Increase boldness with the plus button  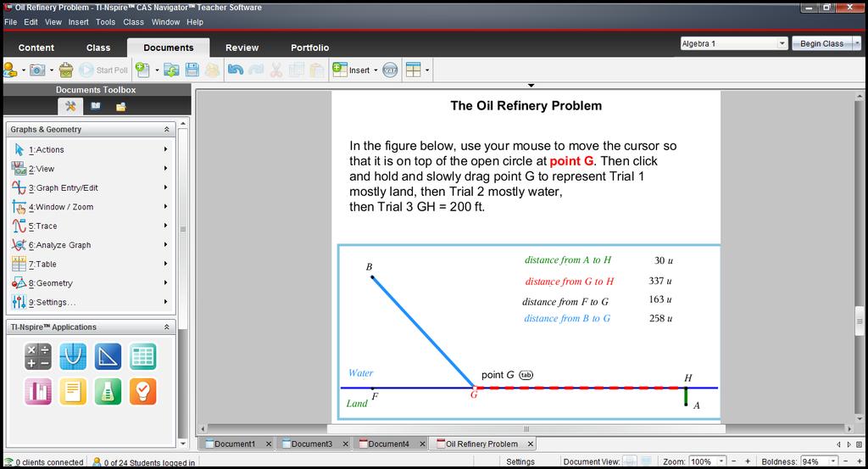(860, 461)
